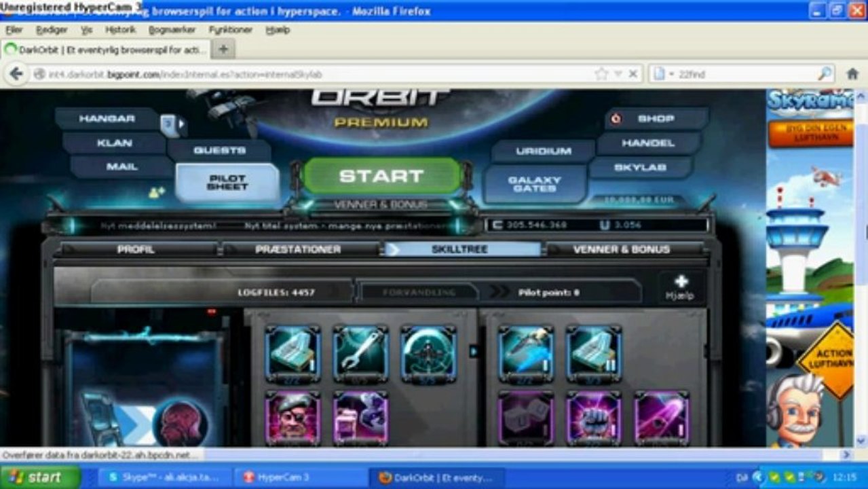Select the ship shield dome skill icon
The width and height of the screenshot is (868, 489).
[x=428, y=353]
